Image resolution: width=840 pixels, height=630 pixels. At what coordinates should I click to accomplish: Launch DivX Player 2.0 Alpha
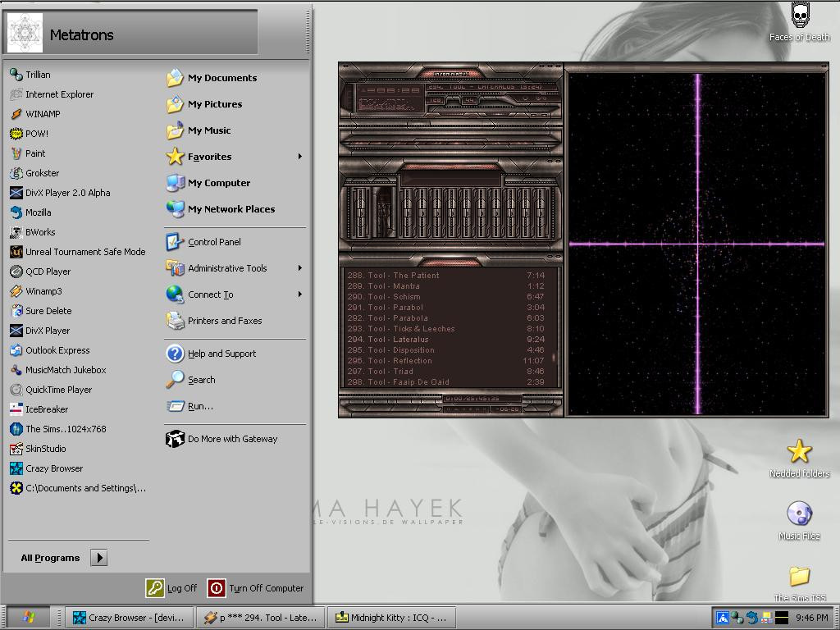point(60,193)
